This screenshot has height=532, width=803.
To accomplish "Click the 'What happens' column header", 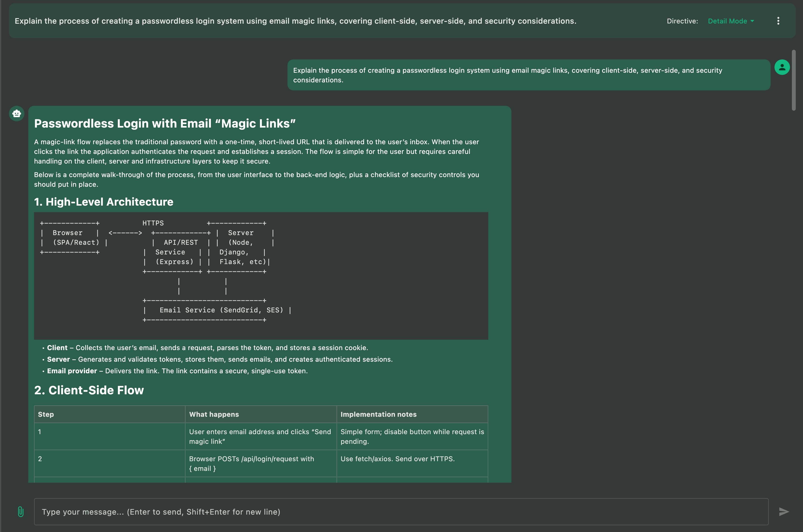I will [x=214, y=414].
